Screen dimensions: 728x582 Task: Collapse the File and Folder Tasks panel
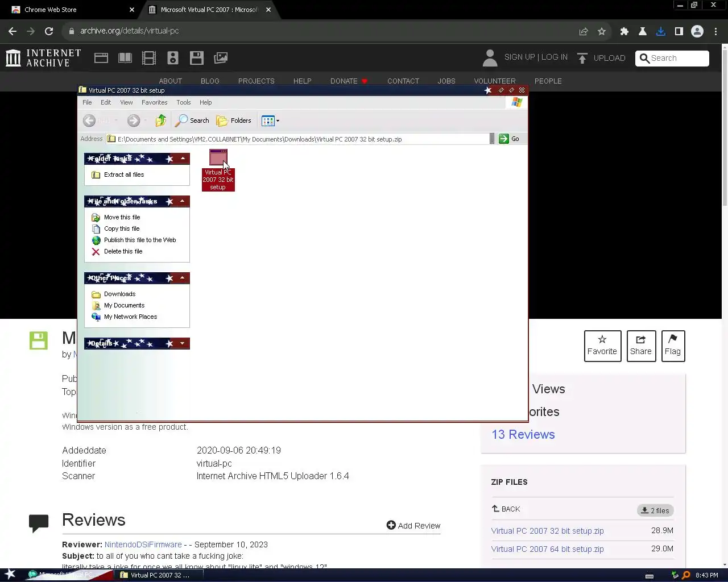point(183,201)
